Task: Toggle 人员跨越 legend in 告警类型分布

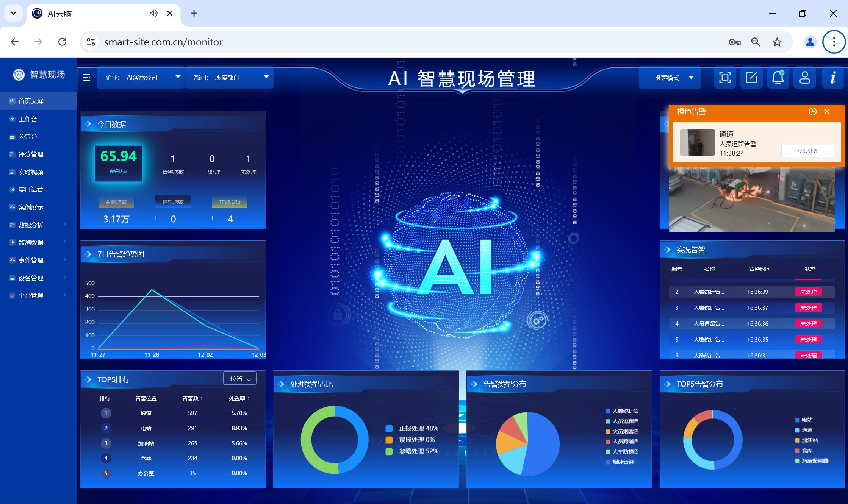Action: pyautogui.click(x=622, y=442)
